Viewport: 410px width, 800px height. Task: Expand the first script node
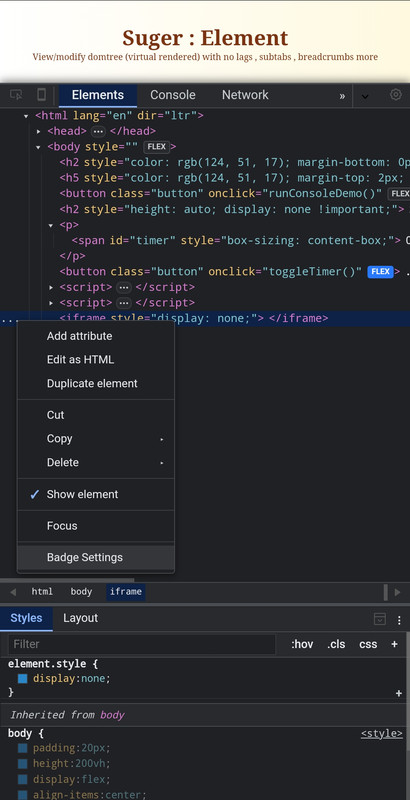50,287
